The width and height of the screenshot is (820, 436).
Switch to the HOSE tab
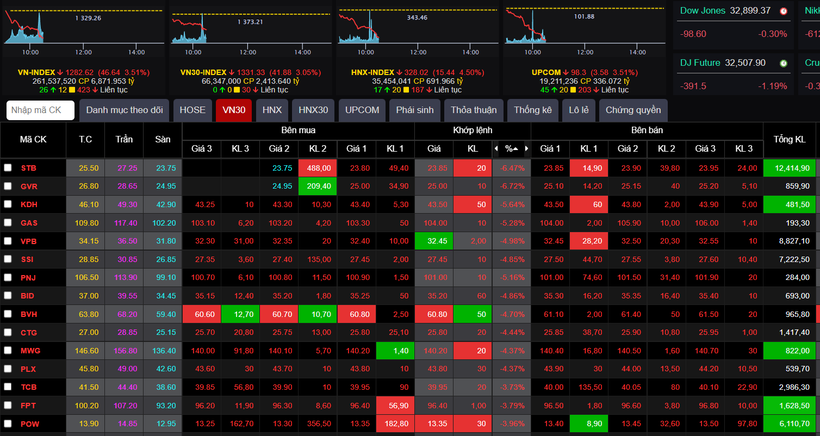click(x=192, y=110)
